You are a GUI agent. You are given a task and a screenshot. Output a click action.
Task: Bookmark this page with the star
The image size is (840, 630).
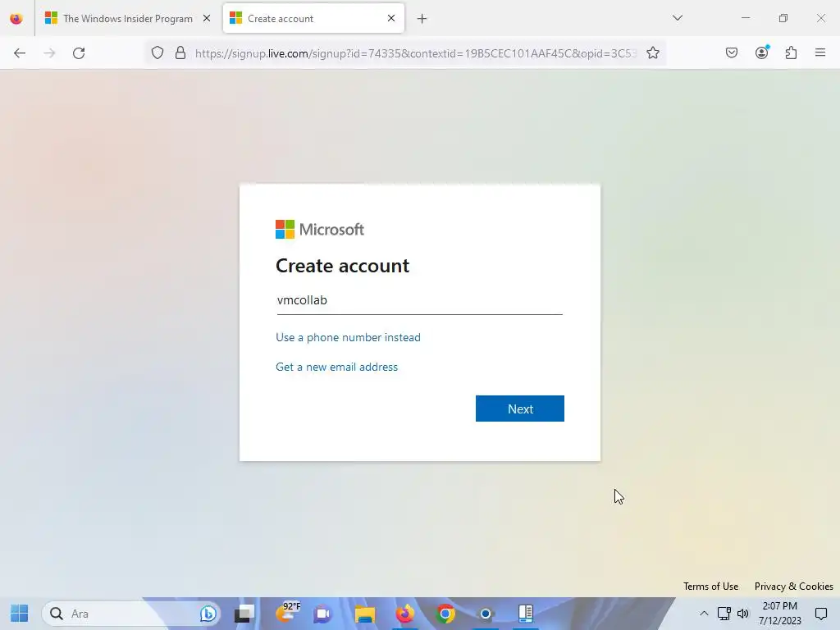(652, 52)
